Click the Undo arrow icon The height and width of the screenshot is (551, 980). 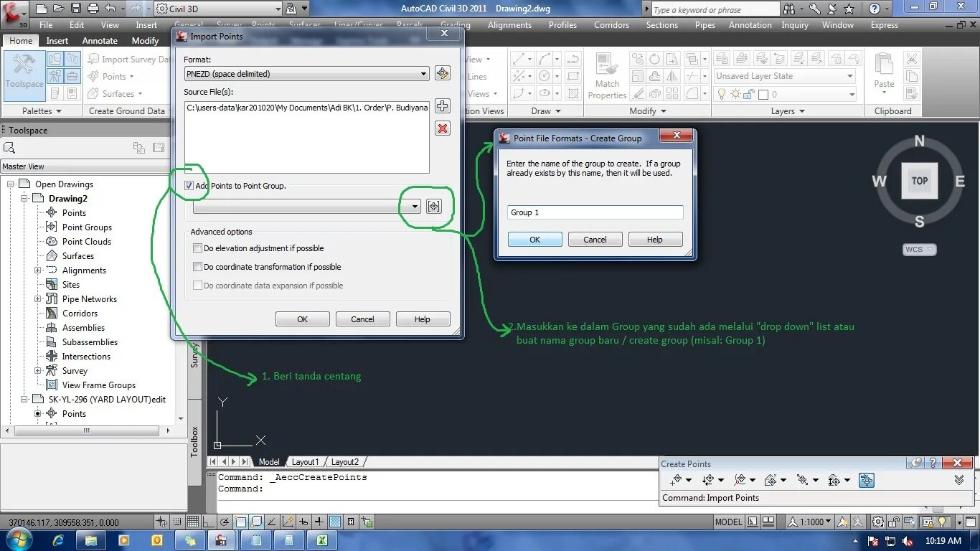(110, 9)
